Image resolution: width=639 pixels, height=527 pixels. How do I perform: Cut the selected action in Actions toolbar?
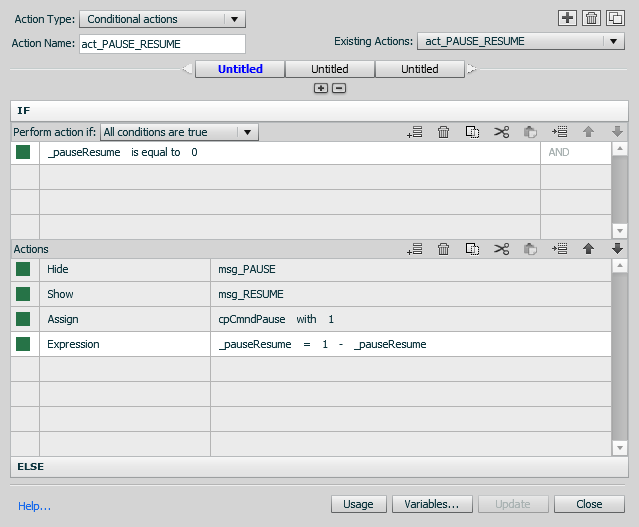(x=502, y=249)
